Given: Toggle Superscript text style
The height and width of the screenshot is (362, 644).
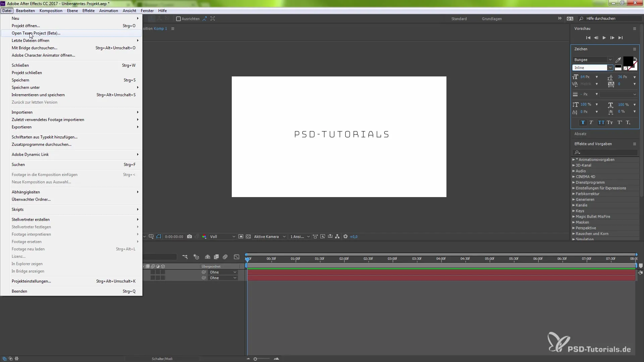Looking at the screenshot, I should click(x=620, y=123).
